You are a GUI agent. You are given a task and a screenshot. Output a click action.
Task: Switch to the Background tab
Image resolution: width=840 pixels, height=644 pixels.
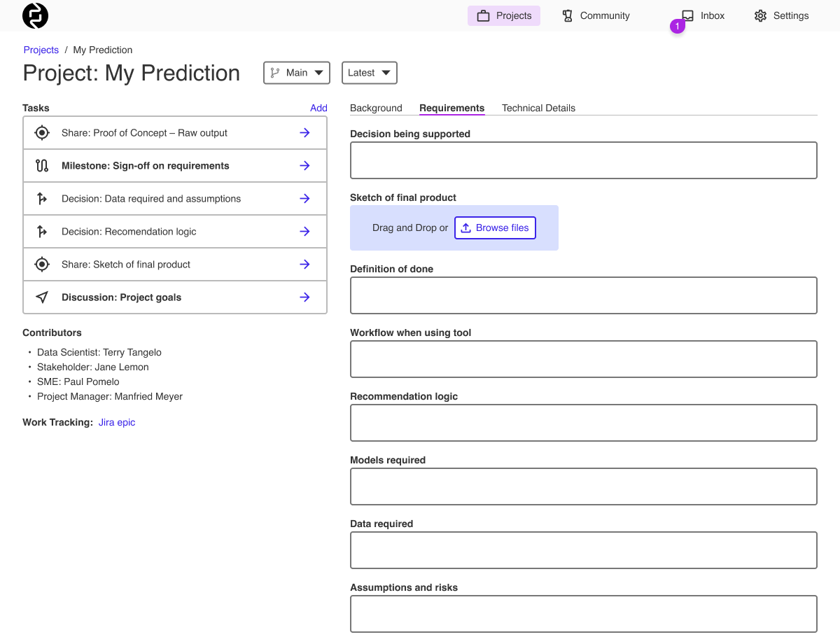tap(376, 108)
